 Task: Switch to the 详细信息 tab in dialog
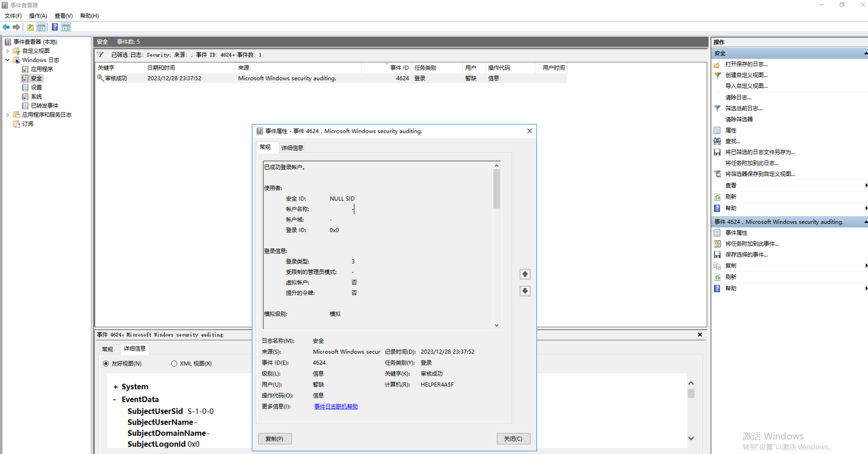[x=292, y=148]
